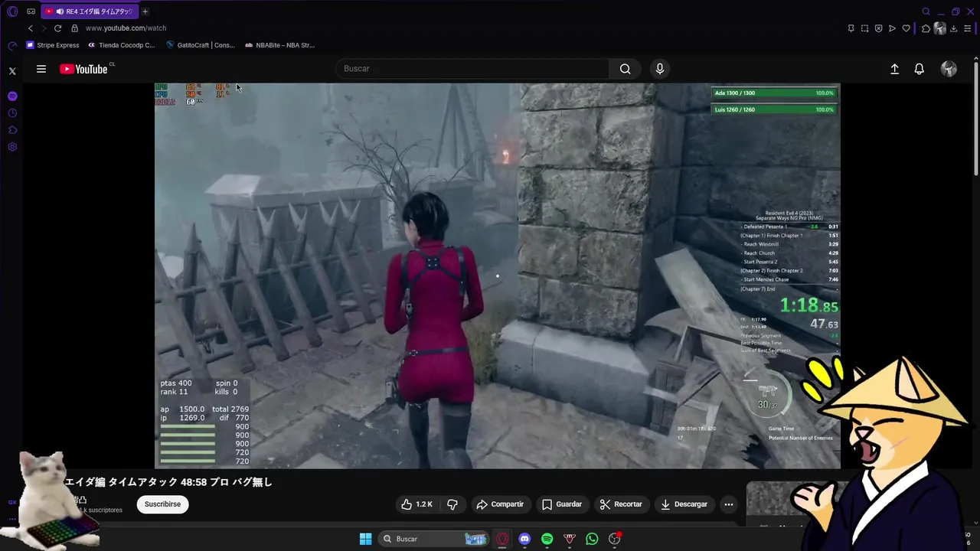980x551 pixels.
Task: Open Opera GX from taskbar
Action: 502,539
